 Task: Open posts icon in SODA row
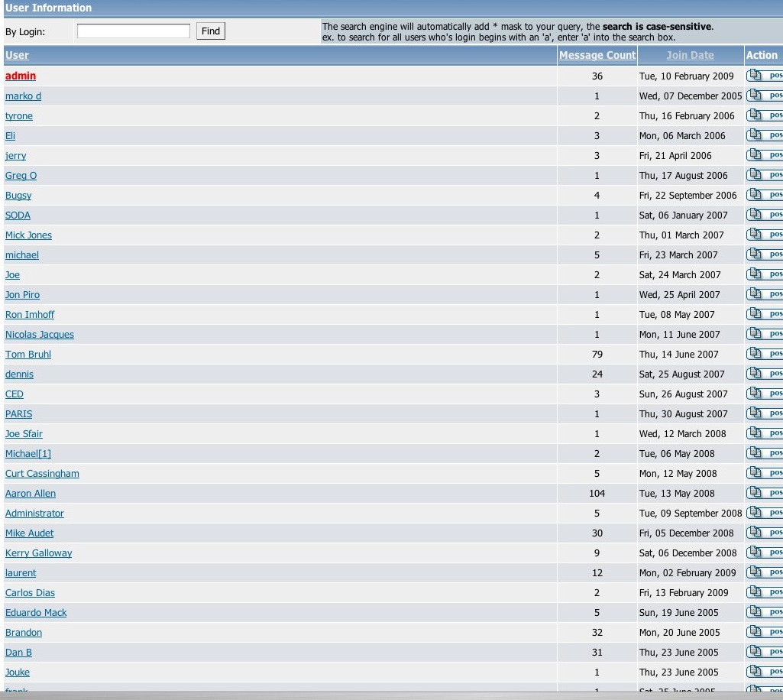765,215
